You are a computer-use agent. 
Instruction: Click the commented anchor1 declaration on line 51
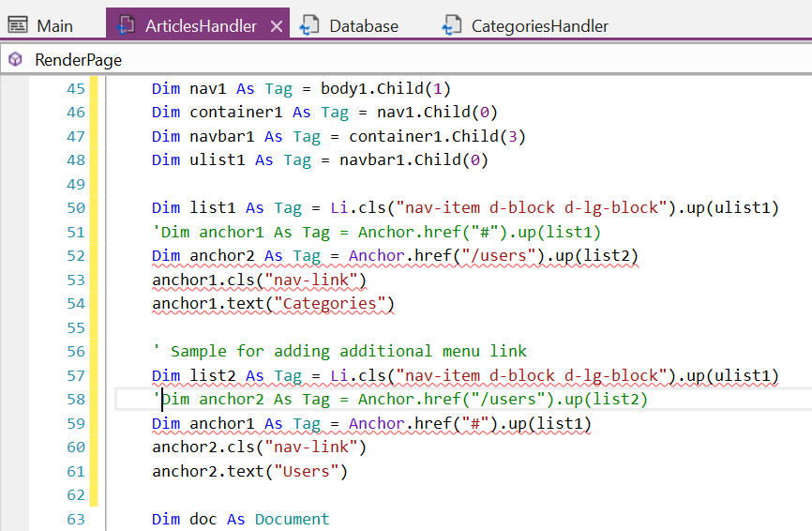pos(377,232)
